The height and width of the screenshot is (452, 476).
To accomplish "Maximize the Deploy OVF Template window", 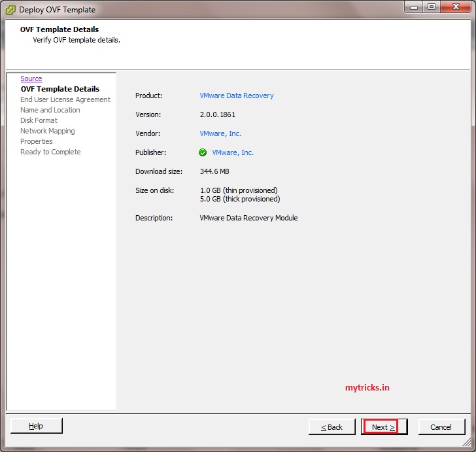I will click(432, 7).
